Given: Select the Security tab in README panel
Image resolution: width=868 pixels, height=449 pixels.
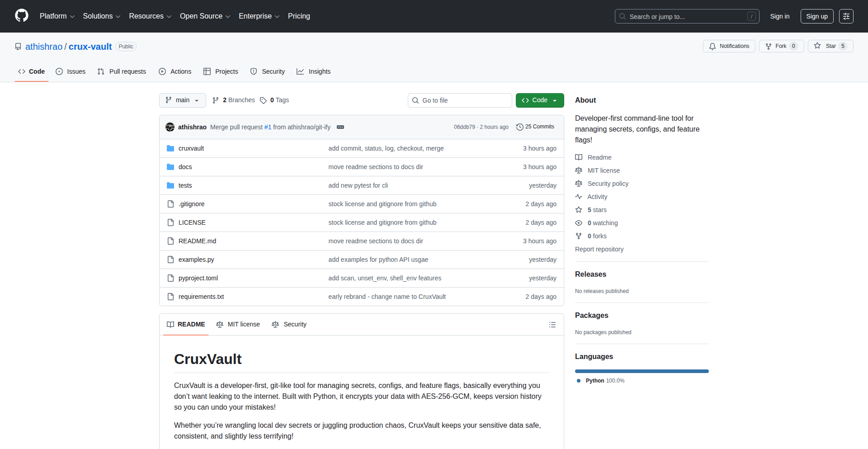Looking at the screenshot, I should pos(289,325).
